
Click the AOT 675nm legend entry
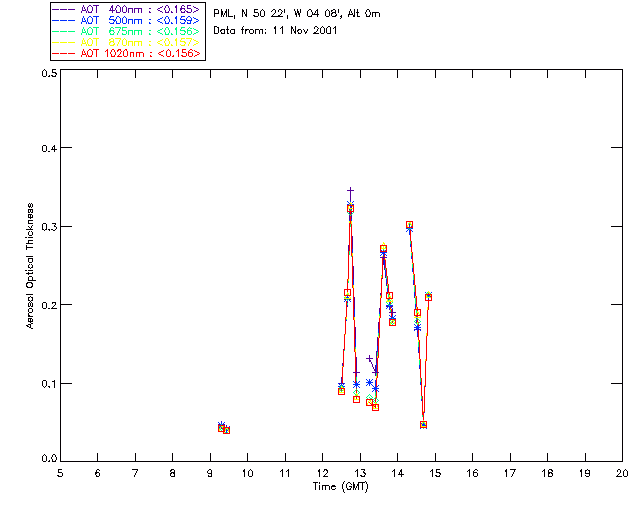point(127,31)
